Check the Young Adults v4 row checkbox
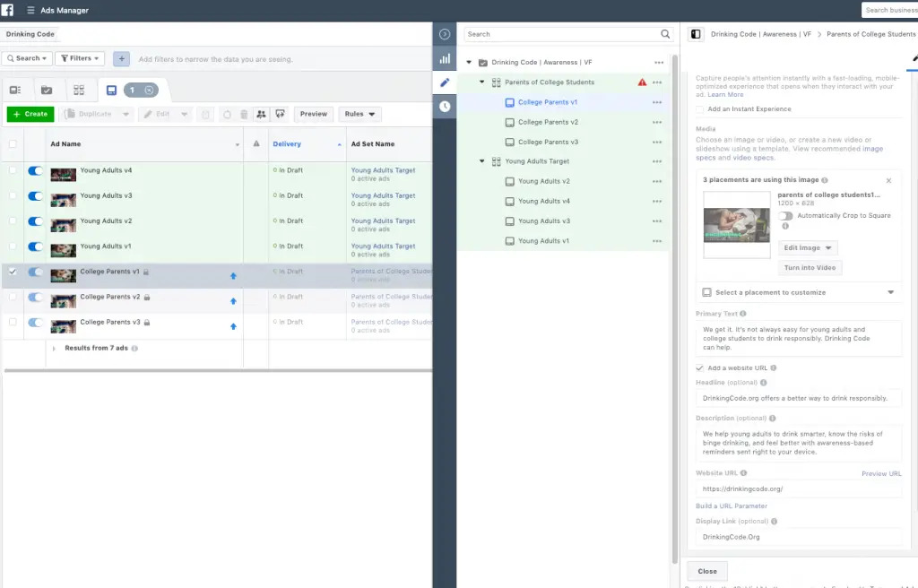 pos(13,170)
